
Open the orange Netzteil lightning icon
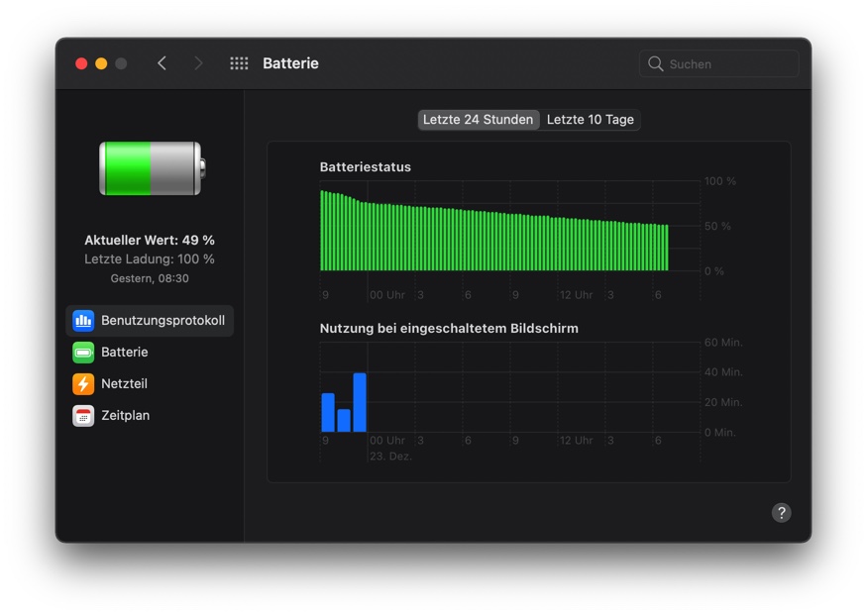tap(83, 383)
